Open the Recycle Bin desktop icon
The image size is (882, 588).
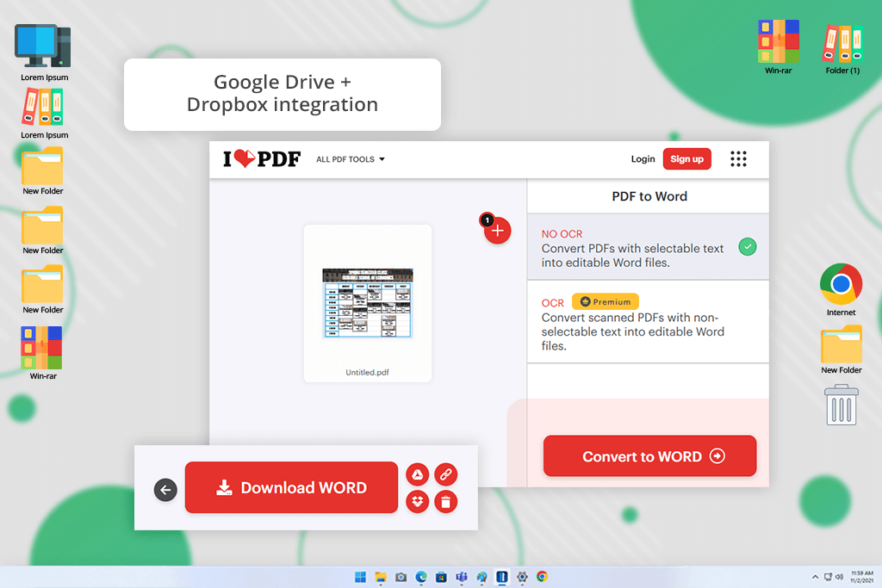(x=842, y=405)
